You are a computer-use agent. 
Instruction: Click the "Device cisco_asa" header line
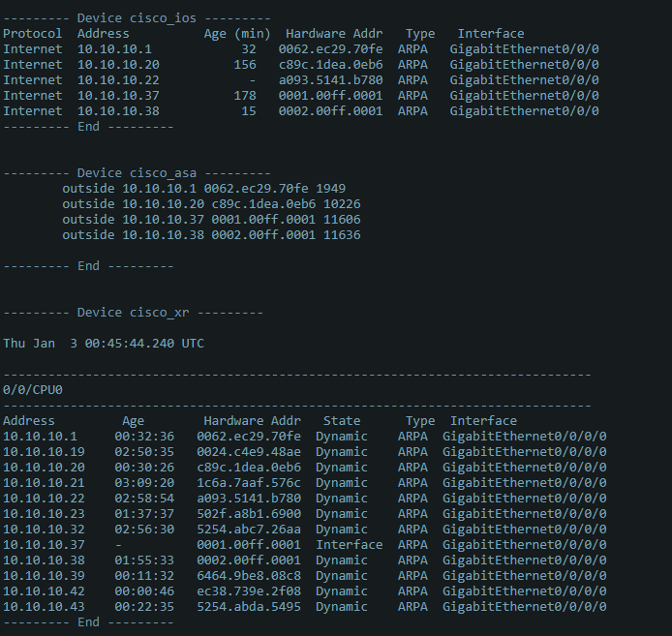pyautogui.click(x=135, y=172)
